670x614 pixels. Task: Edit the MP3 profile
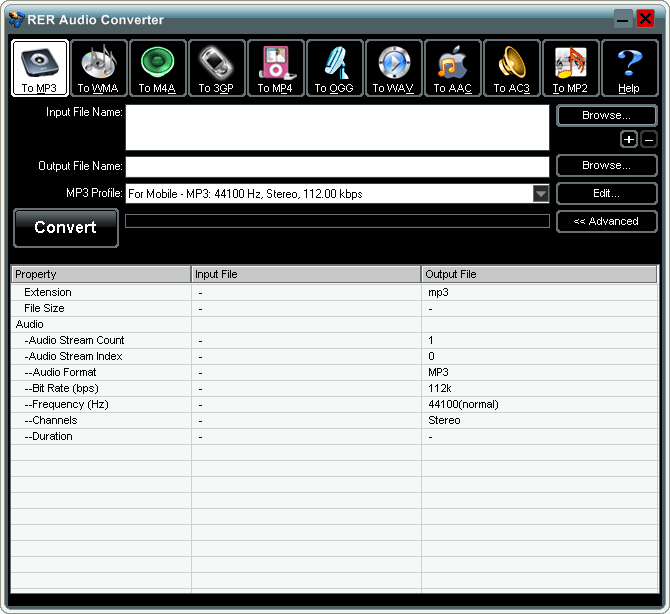pos(606,194)
